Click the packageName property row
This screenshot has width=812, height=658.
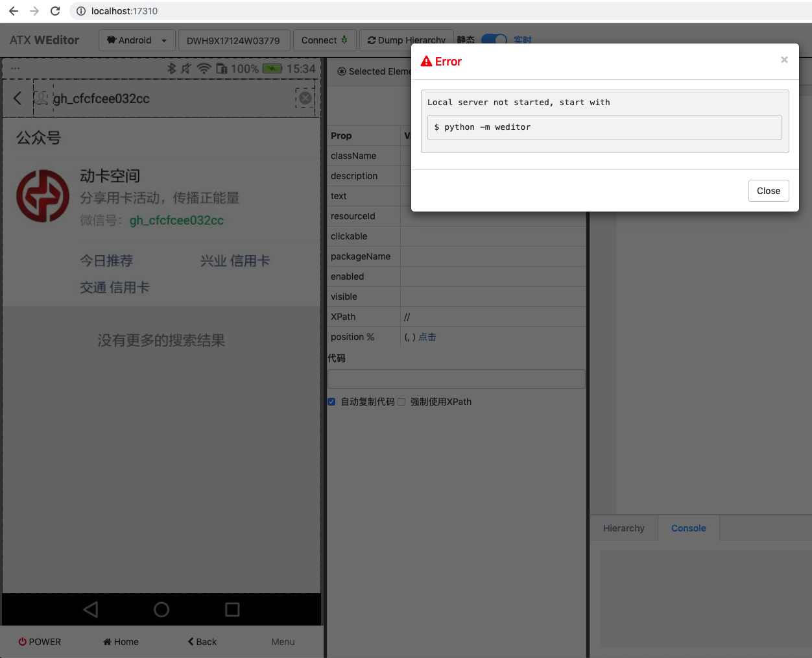(457, 256)
